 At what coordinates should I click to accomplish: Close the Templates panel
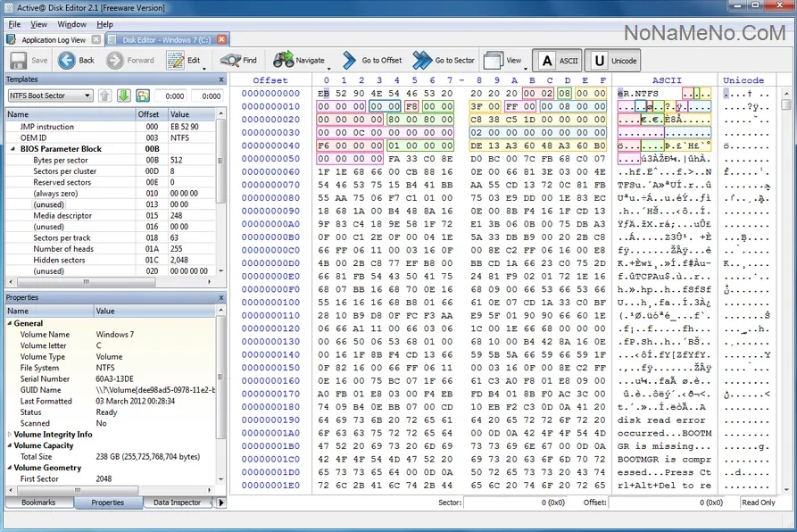(221, 79)
